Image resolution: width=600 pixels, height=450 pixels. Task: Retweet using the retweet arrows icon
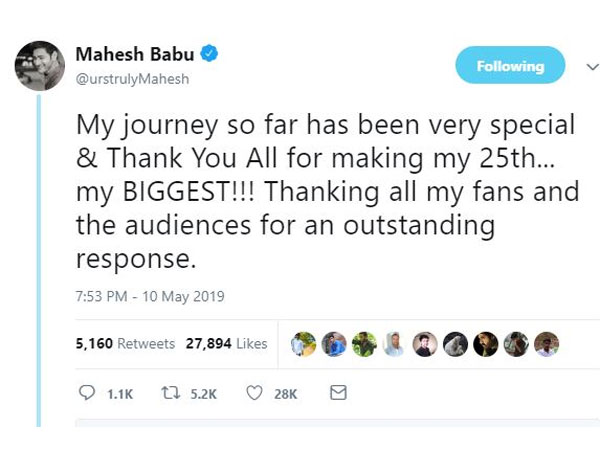pos(170,394)
